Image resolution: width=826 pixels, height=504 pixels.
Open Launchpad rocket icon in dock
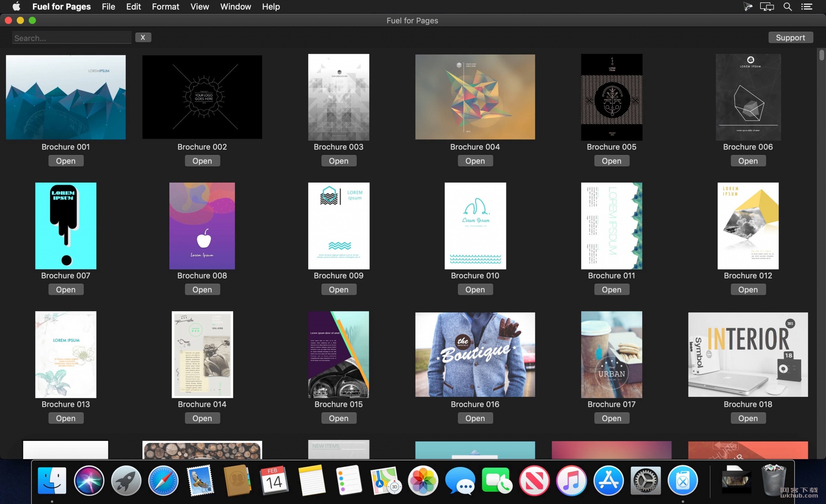pyautogui.click(x=126, y=480)
